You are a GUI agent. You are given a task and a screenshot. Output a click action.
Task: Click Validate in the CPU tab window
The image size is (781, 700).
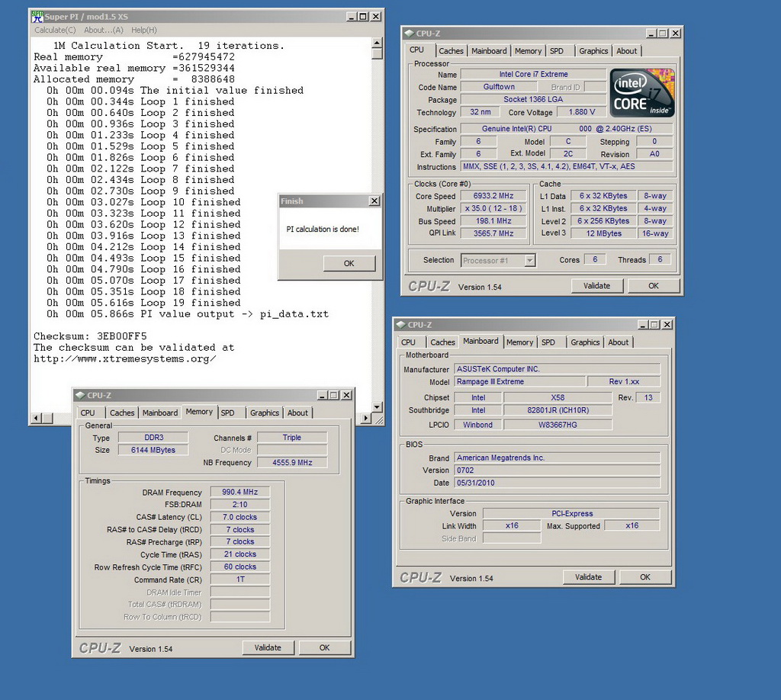596,286
